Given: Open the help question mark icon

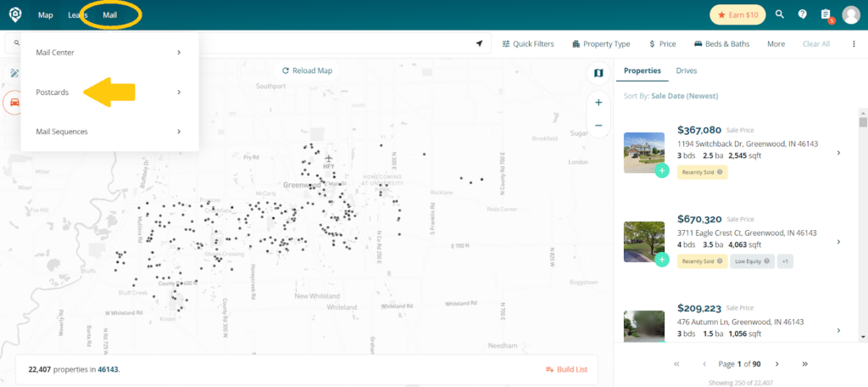Looking at the screenshot, I should pyautogui.click(x=803, y=14).
